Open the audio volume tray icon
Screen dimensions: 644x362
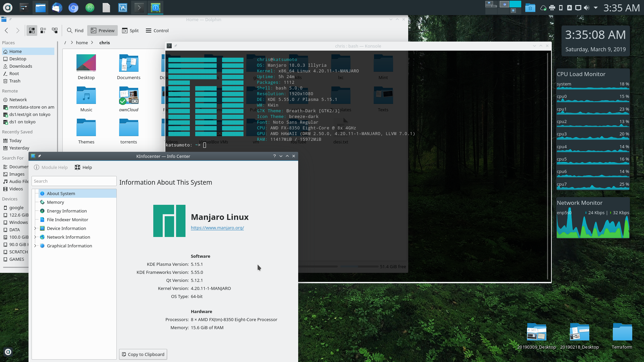click(587, 8)
